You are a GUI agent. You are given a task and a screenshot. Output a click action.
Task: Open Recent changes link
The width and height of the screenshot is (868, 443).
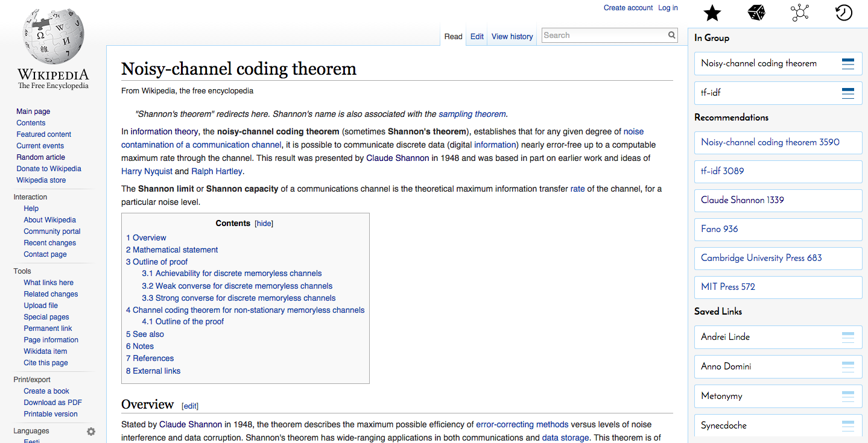[50, 243]
